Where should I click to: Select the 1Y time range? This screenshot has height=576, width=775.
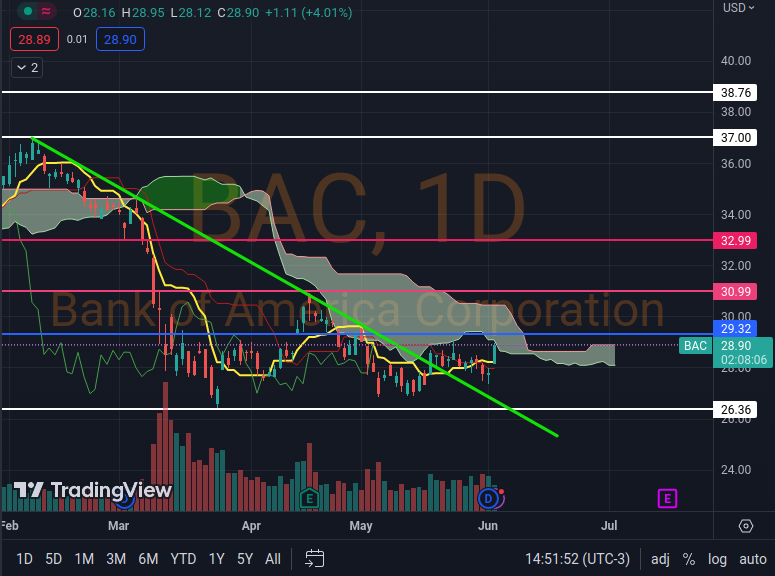pyautogui.click(x=216, y=559)
